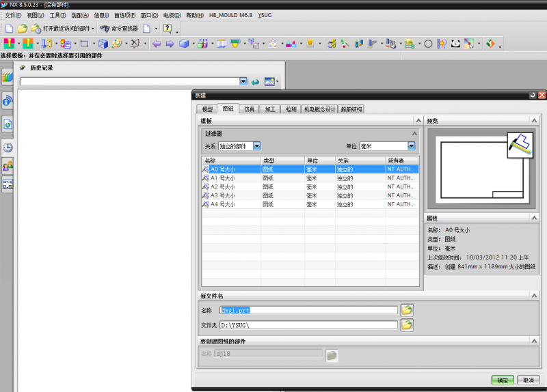Switch to the 检测 tab

(291, 109)
